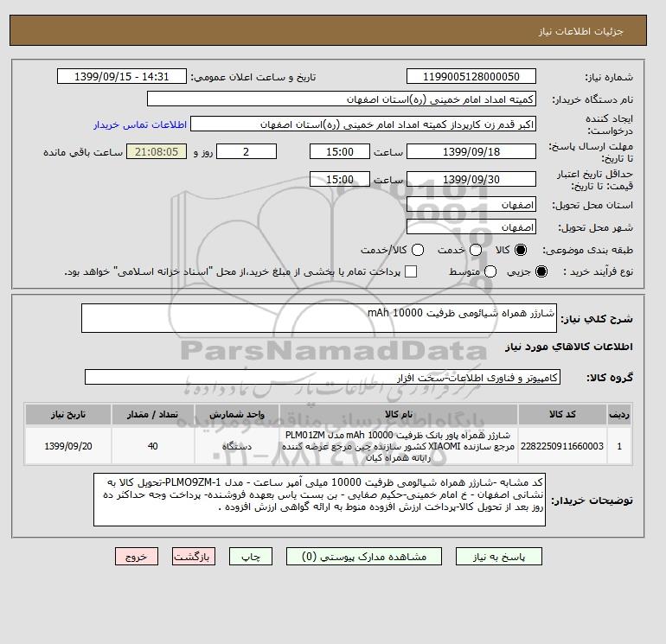The width and height of the screenshot is (666, 644).
Task: Click the بازگشت back button
Action: [193, 557]
